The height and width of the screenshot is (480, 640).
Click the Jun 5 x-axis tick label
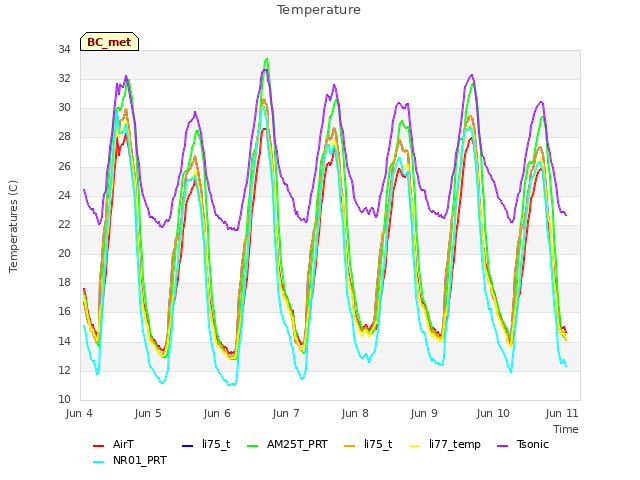click(148, 413)
